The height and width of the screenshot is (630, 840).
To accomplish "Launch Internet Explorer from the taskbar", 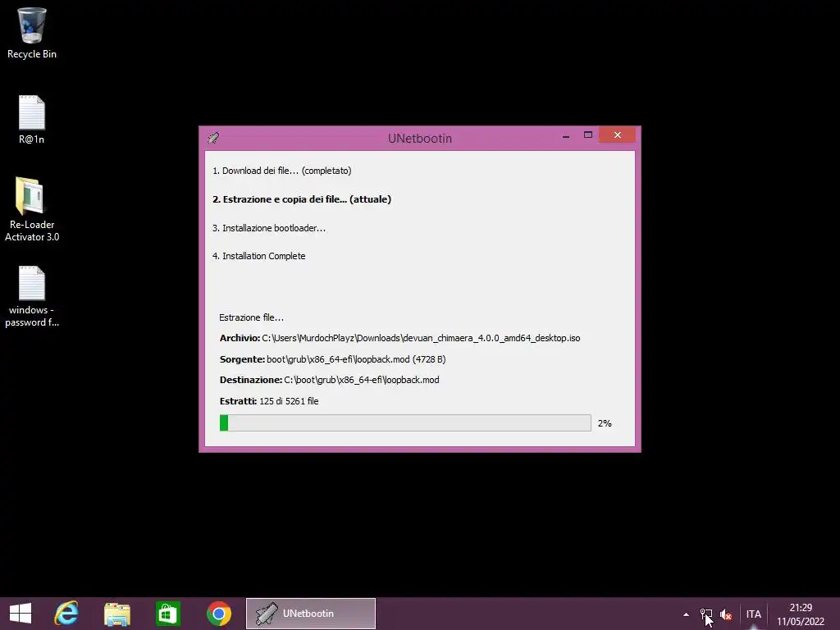I will [66, 614].
